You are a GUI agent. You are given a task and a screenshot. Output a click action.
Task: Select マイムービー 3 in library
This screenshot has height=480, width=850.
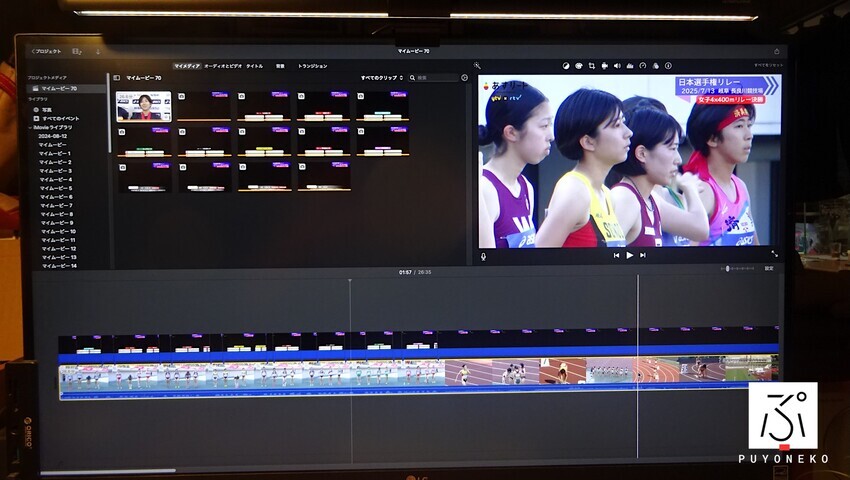[x=55, y=171]
